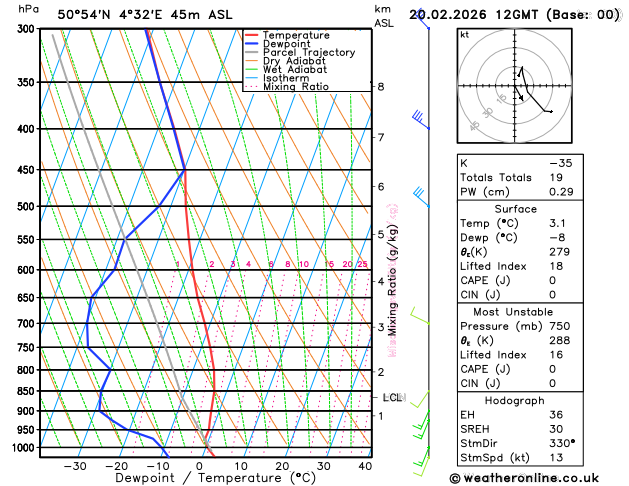The width and height of the screenshot is (629, 486).
Task: Click the 300 hPa pressure label
Action: pos(28,29)
